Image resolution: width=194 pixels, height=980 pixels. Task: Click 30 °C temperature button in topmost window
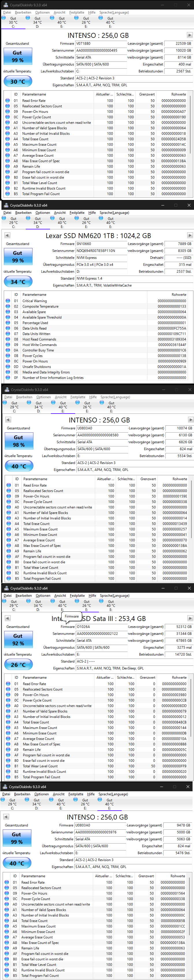pos(18,81)
